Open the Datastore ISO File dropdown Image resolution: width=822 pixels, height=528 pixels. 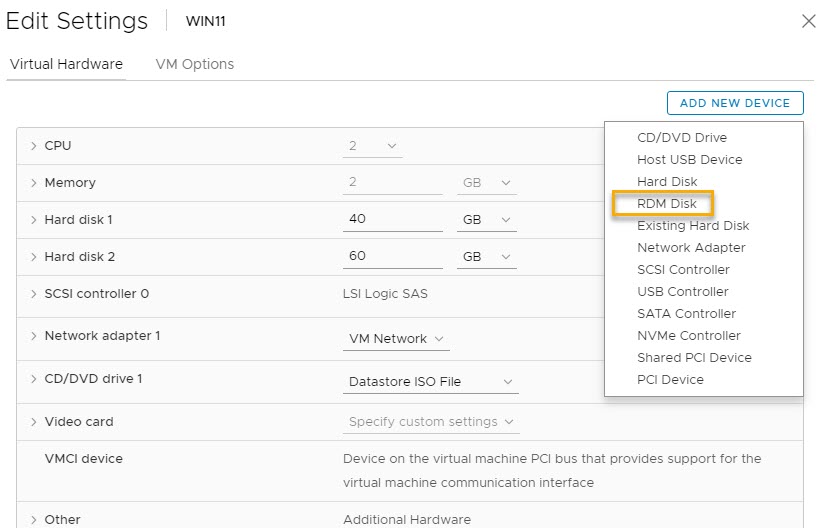pyautogui.click(x=430, y=382)
